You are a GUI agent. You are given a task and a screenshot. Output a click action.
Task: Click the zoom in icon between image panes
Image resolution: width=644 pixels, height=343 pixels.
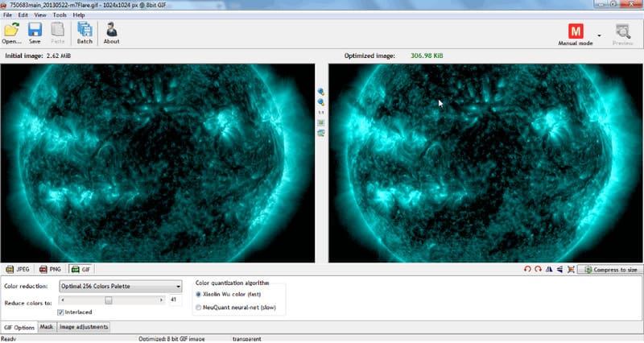pos(321,92)
